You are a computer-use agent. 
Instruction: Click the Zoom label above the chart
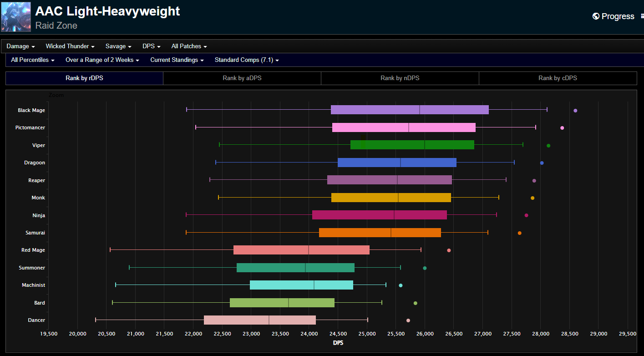[x=56, y=95]
